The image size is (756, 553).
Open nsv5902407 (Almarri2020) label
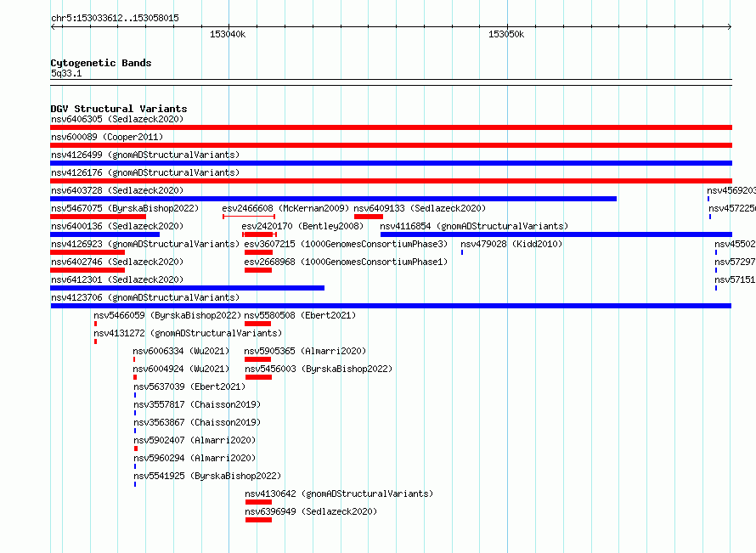195,440
